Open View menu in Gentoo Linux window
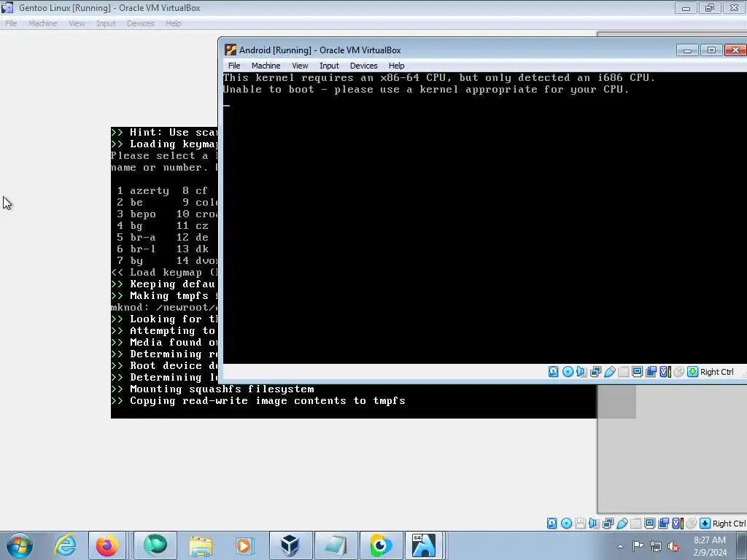 [77, 23]
